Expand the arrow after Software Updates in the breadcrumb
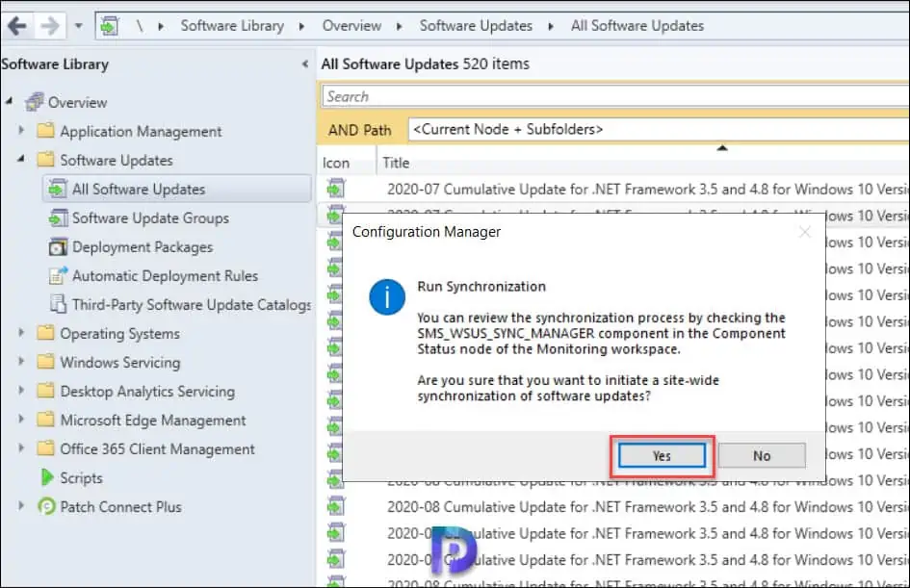Viewport: 910px width, 588px height. coord(550,27)
